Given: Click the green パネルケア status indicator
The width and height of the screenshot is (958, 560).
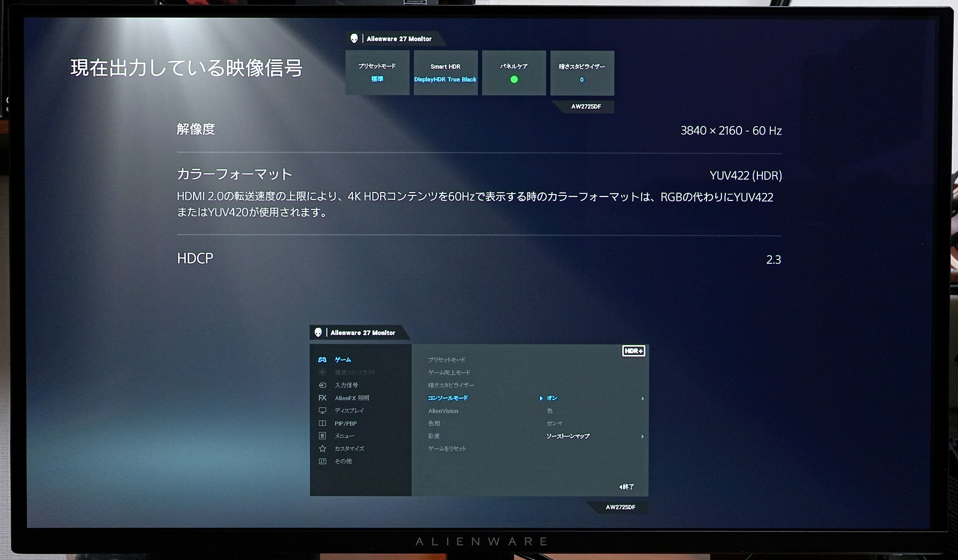Looking at the screenshot, I should click(514, 79).
